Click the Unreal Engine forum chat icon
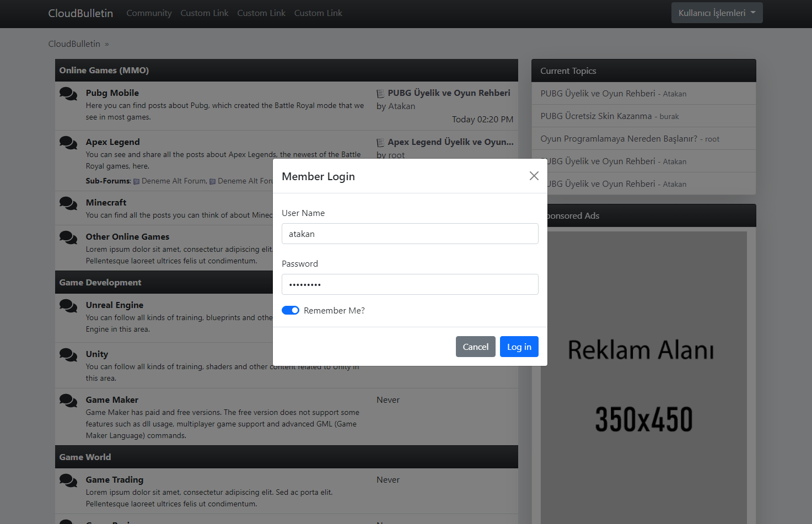Viewport: 812px width, 524px height. click(68, 306)
